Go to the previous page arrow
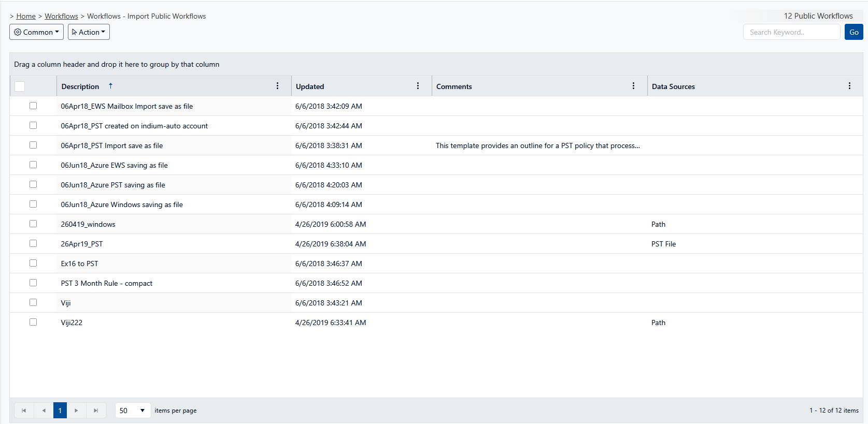 pyautogui.click(x=44, y=411)
